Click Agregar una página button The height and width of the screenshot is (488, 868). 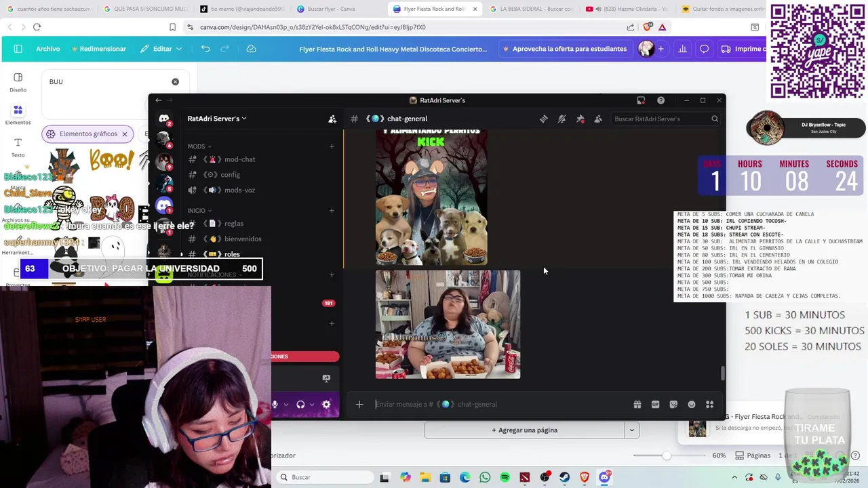524,430
